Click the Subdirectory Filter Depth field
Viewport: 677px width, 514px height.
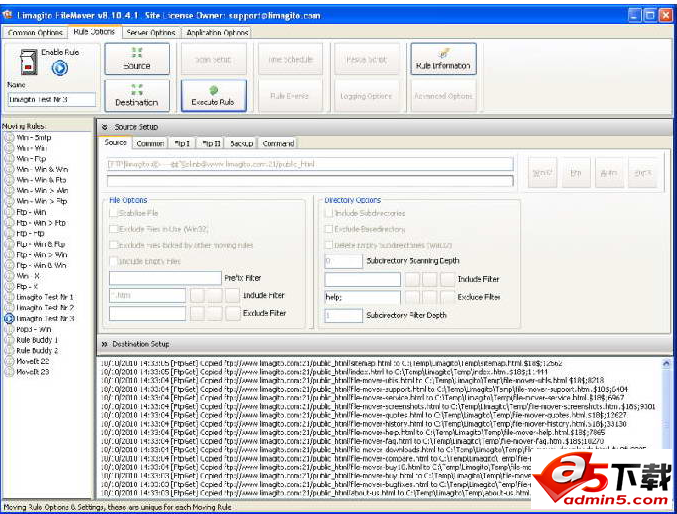[x=343, y=315]
